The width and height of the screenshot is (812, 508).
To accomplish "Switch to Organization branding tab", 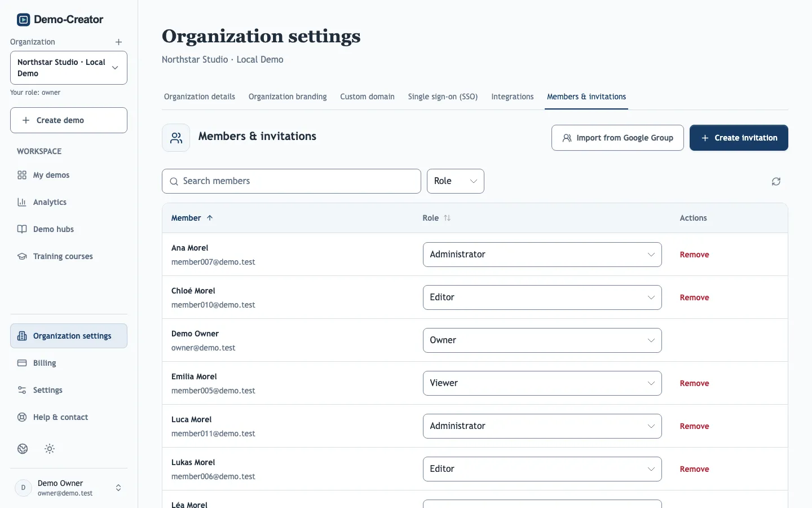I will (x=288, y=97).
